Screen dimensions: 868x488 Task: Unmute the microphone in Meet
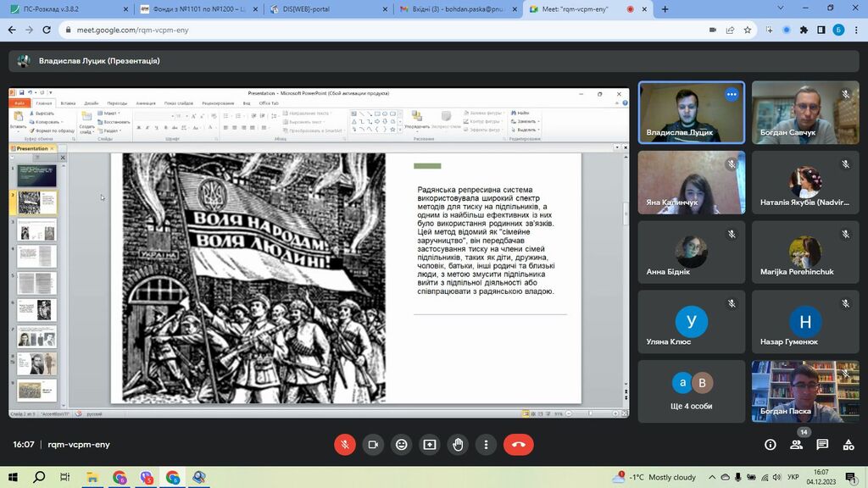[x=345, y=444]
